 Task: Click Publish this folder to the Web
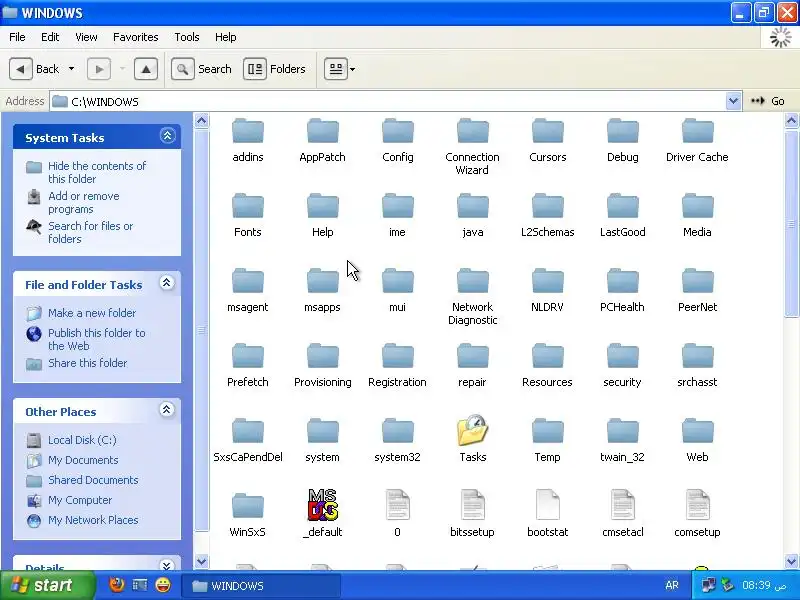[x=97, y=339]
